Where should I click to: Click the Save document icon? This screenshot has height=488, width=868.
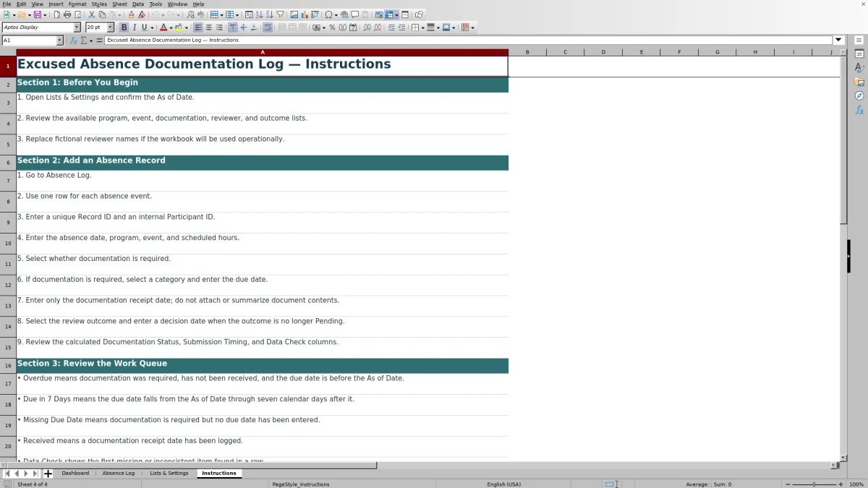[x=37, y=14]
